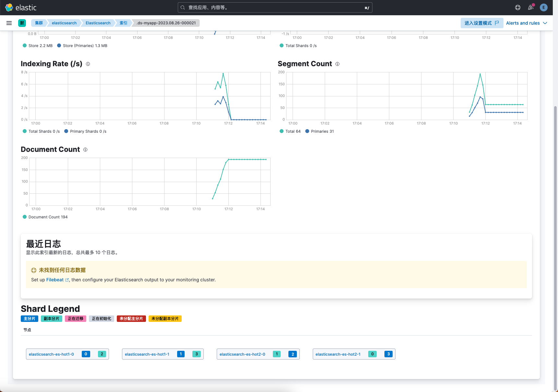Click replica shard 0 on hot2-1

372,354
